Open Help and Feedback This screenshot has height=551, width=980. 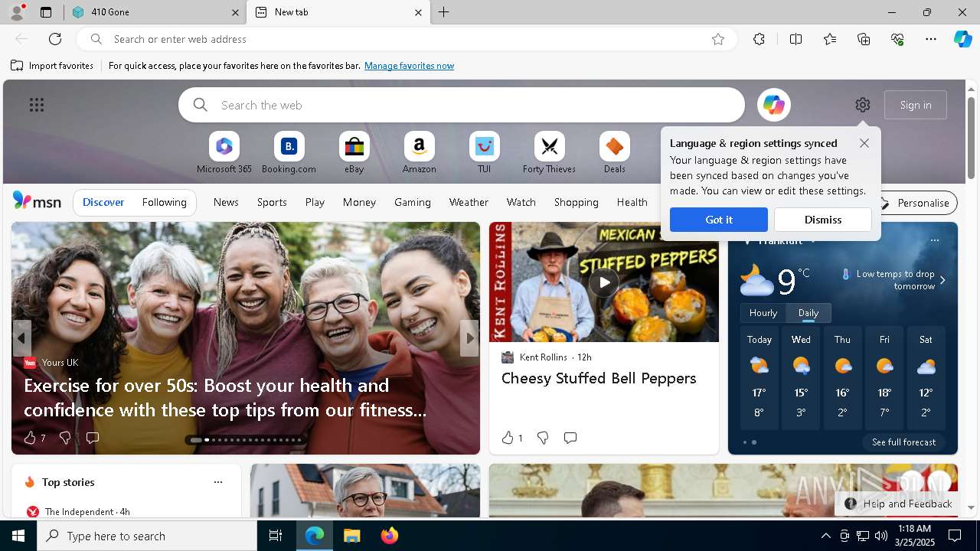(x=898, y=504)
